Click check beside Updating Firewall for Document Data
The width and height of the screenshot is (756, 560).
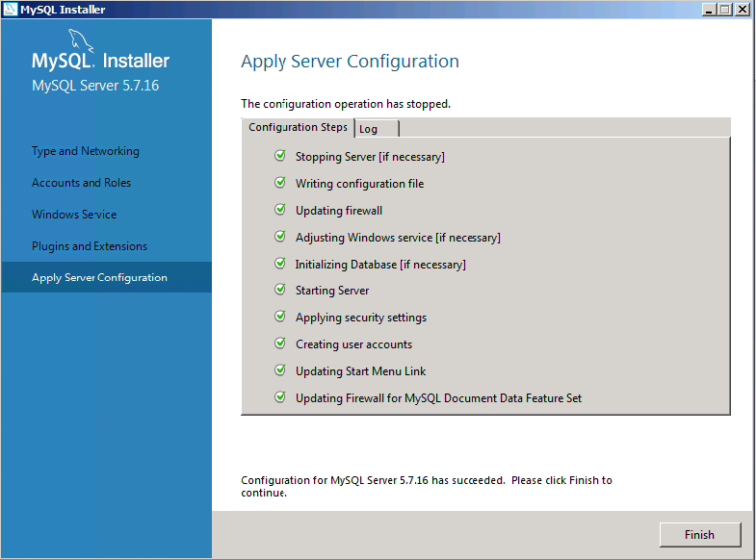(280, 397)
